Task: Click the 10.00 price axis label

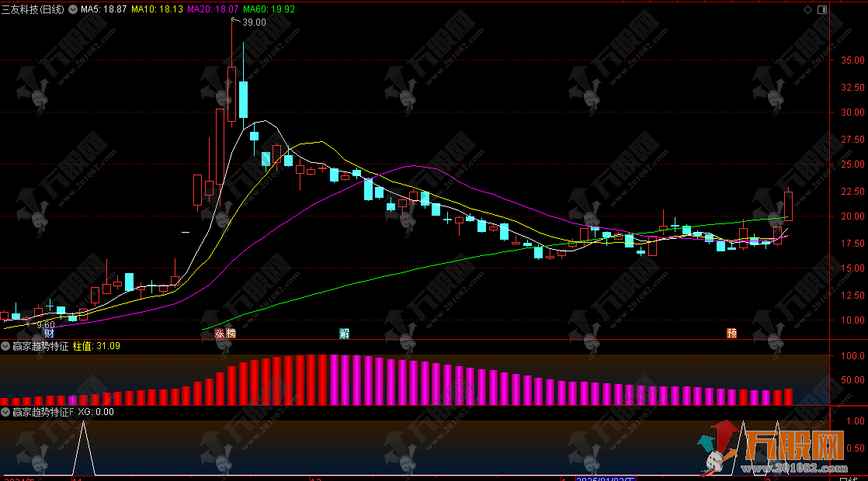Action: click(x=852, y=320)
